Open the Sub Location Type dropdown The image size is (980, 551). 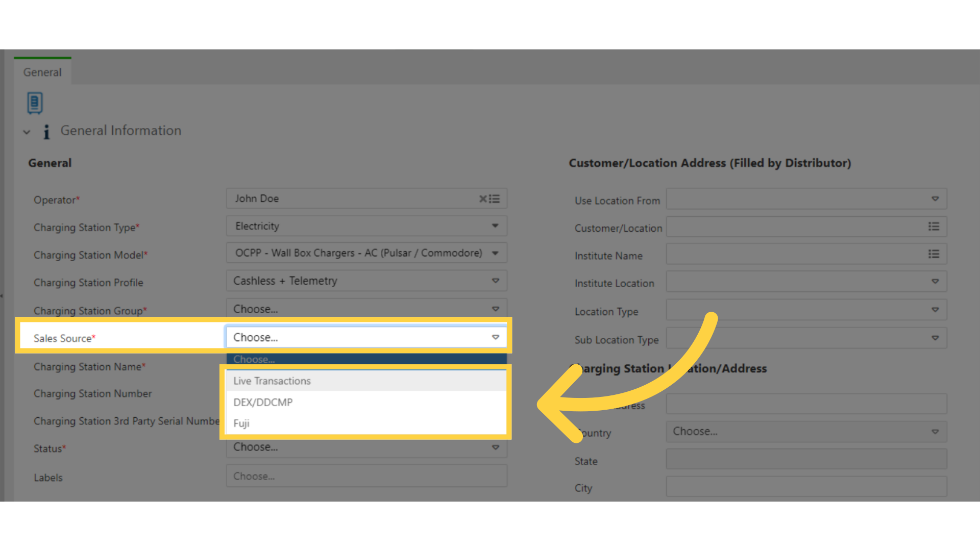806,338
